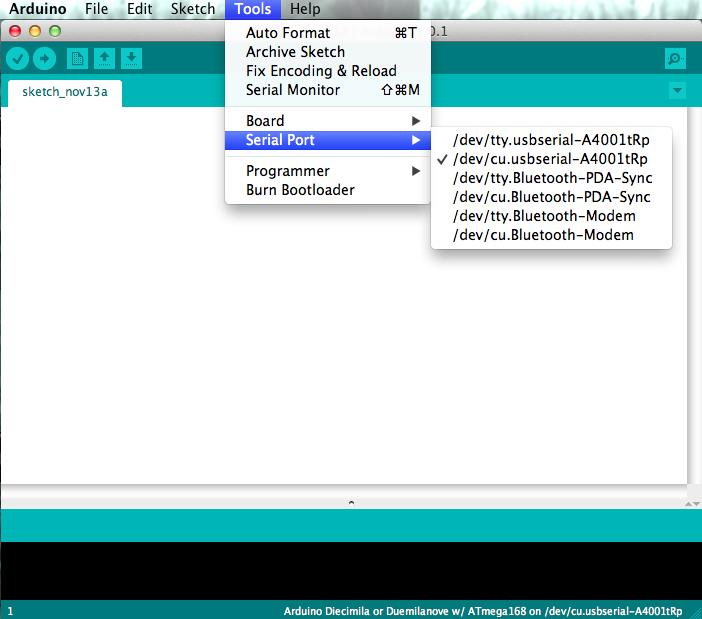Image resolution: width=702 pixels, height=619 pixels.
Task: Open the Help menu
Action: (x=305, y=9)
